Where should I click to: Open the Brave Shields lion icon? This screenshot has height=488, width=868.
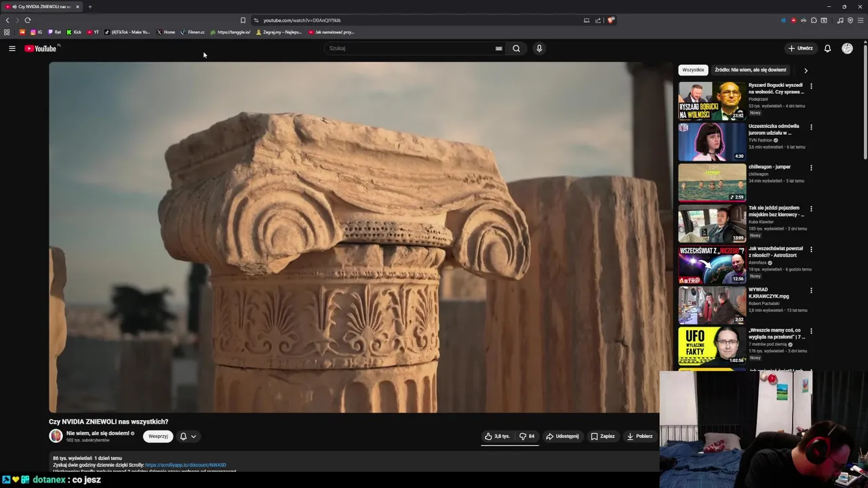(x=610, y=20)
